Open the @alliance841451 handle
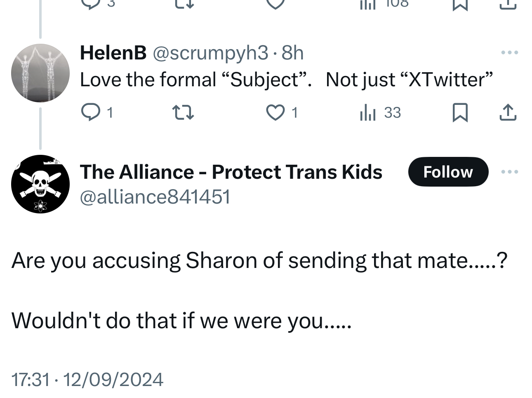 pos(155,197)
